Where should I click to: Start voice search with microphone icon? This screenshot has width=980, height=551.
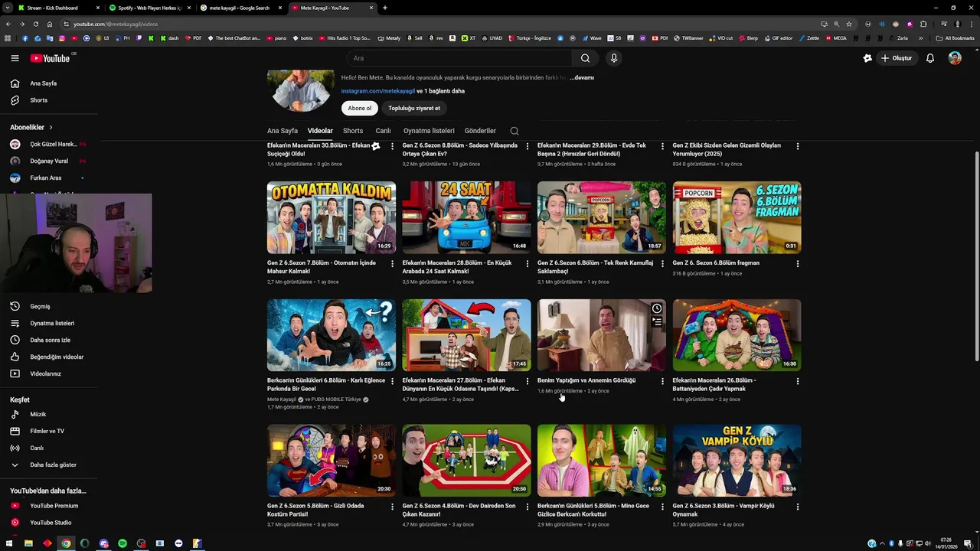(613, 58)
